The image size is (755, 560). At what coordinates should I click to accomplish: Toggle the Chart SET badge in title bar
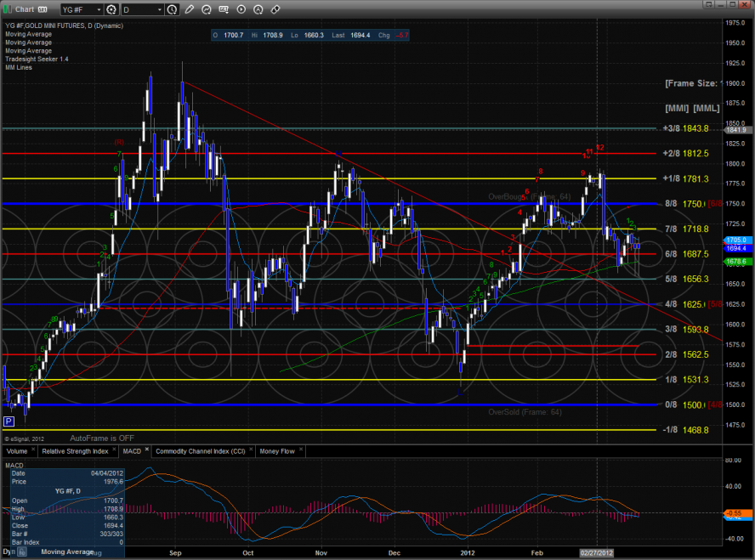(x=42, y=9)
